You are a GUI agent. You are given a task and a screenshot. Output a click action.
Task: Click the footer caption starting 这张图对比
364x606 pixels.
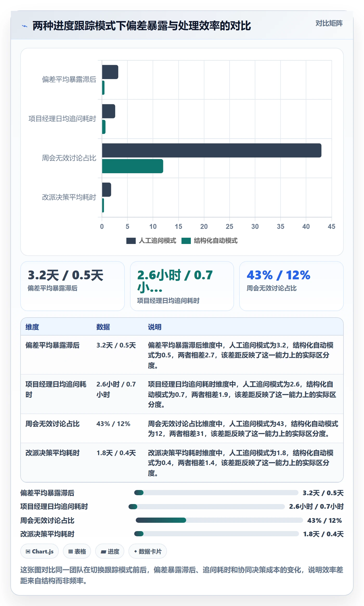(182, 575)
